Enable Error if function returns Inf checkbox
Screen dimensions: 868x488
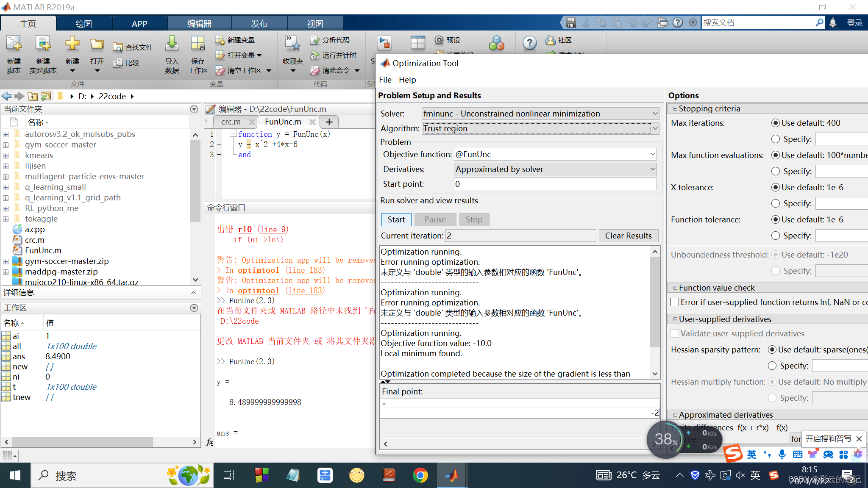[x=675, y=302]
